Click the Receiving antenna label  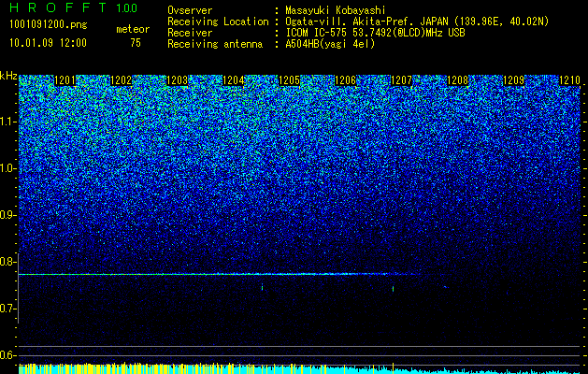215,44
